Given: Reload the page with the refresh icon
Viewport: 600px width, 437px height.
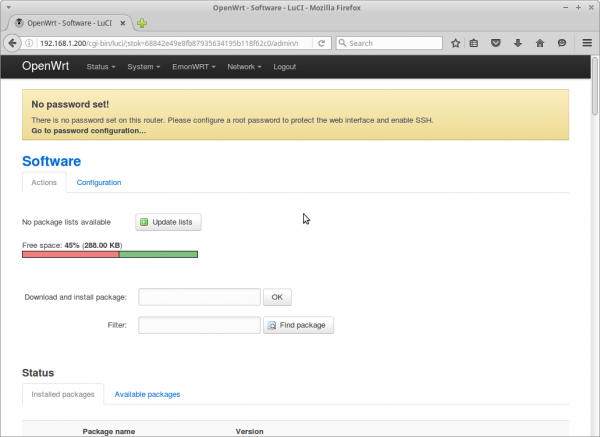Looking at the screenshot, I should (321, 43).
